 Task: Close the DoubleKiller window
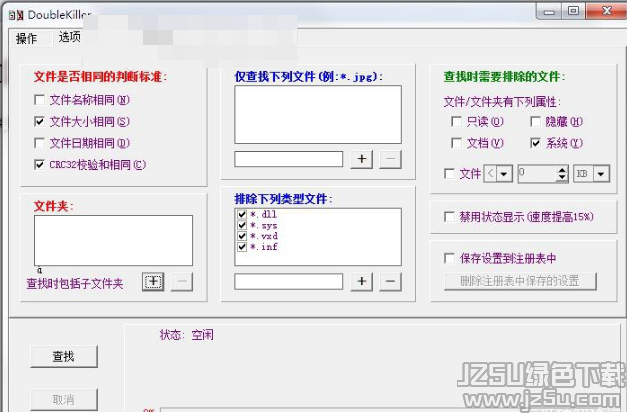[x=606, y=11]
